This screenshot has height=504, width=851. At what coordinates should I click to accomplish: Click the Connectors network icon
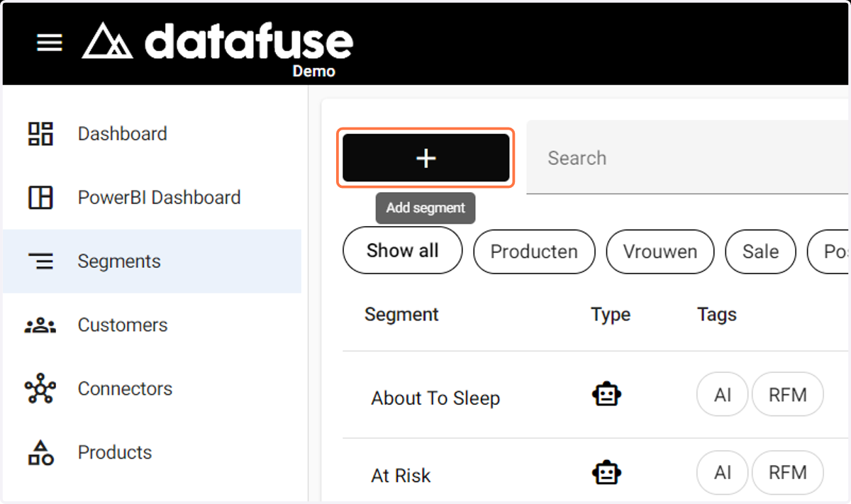pyautogui.click(x=40, y=388)
